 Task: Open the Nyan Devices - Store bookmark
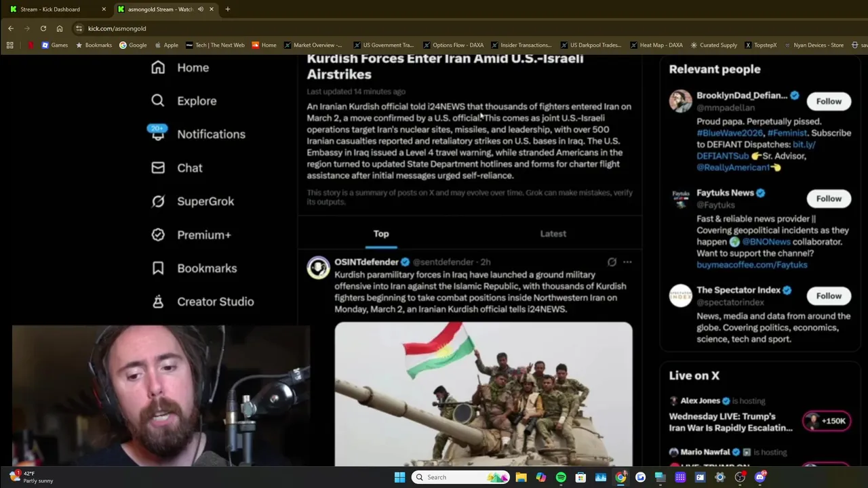pos(814,45)
